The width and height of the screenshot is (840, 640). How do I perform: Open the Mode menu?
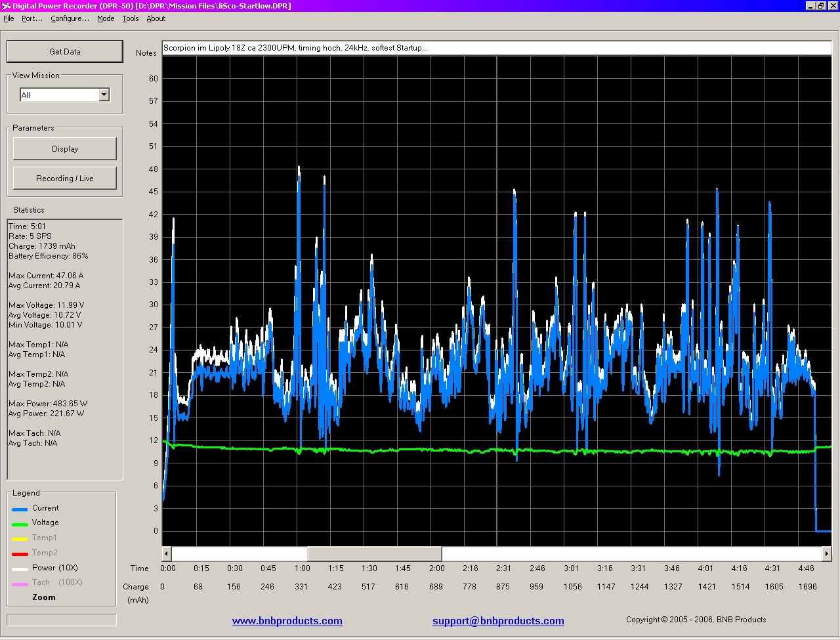tap(106, 18)
